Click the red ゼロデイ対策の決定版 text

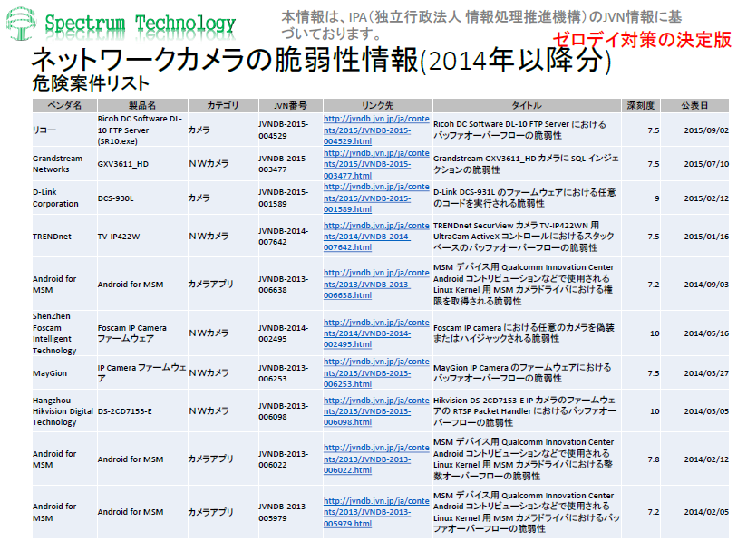(x=642, y=40)
